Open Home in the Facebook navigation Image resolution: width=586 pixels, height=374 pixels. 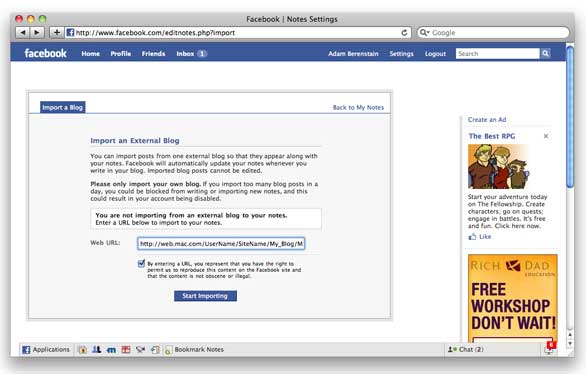[x=90, y=54]
